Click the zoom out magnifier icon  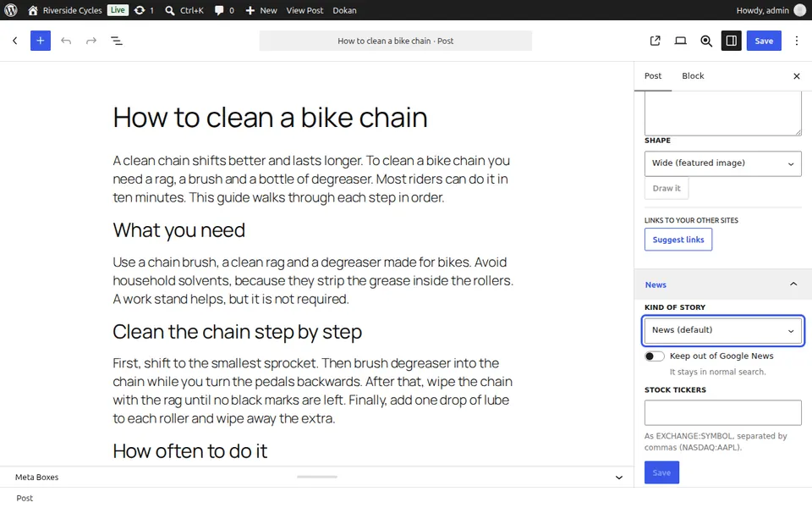pos(705,41)
